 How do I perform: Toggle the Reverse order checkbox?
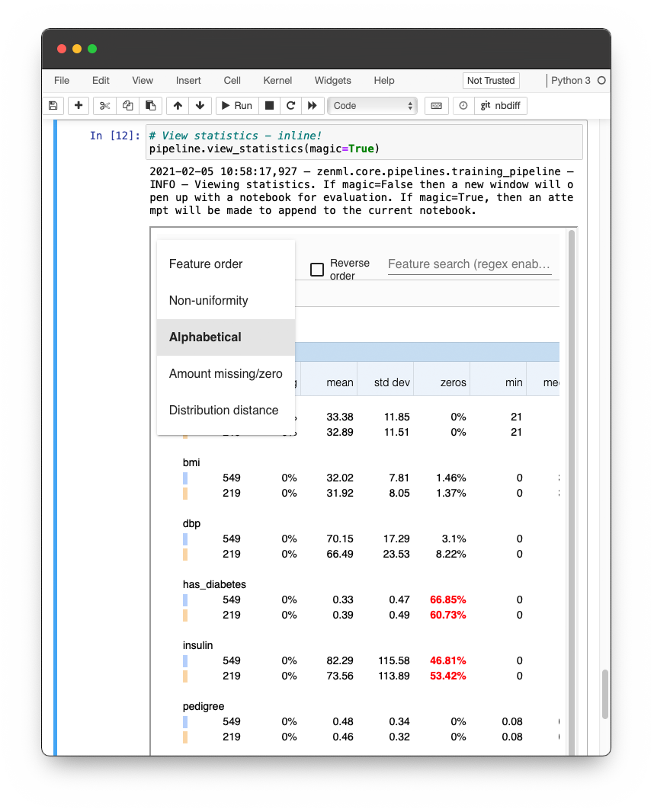[317, 270]
